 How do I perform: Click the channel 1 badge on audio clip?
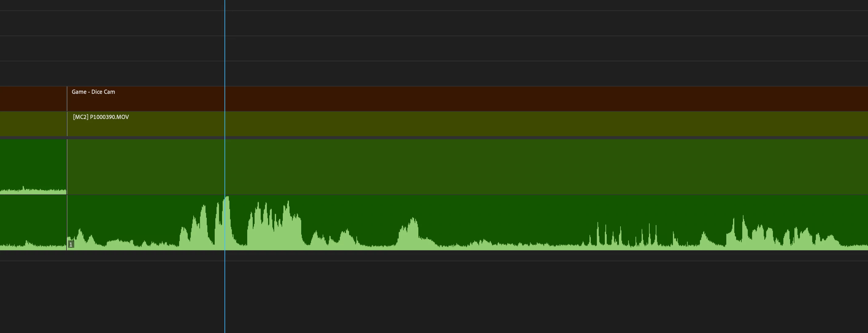[x=71, y=244]
